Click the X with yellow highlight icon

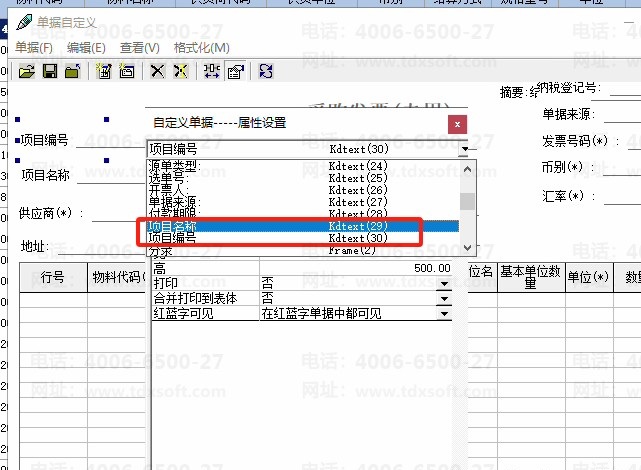point(180,72)
